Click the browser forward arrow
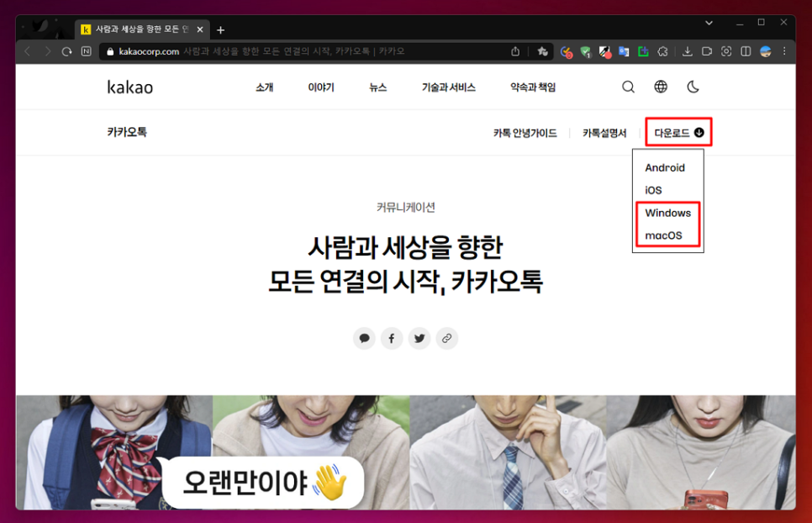The height and width of the screenshot is (523, 812). (47, 51)
